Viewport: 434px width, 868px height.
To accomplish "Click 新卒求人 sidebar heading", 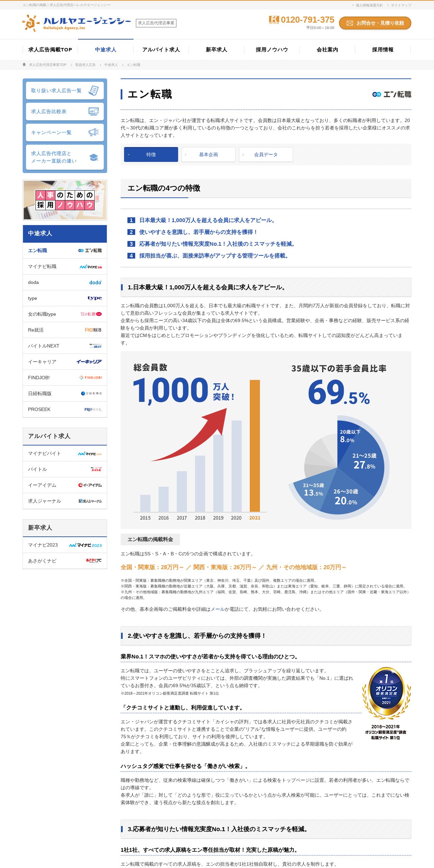I will pos(65,528).
